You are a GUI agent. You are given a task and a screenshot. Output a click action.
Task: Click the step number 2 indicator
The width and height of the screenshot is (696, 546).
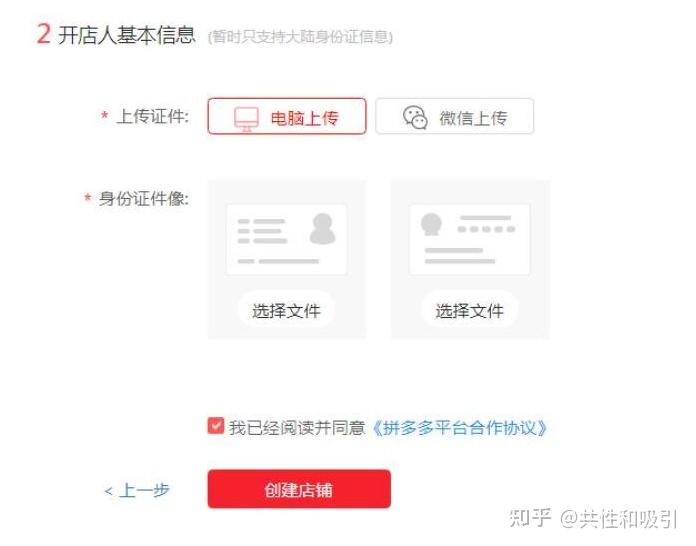tap(44, 34)
